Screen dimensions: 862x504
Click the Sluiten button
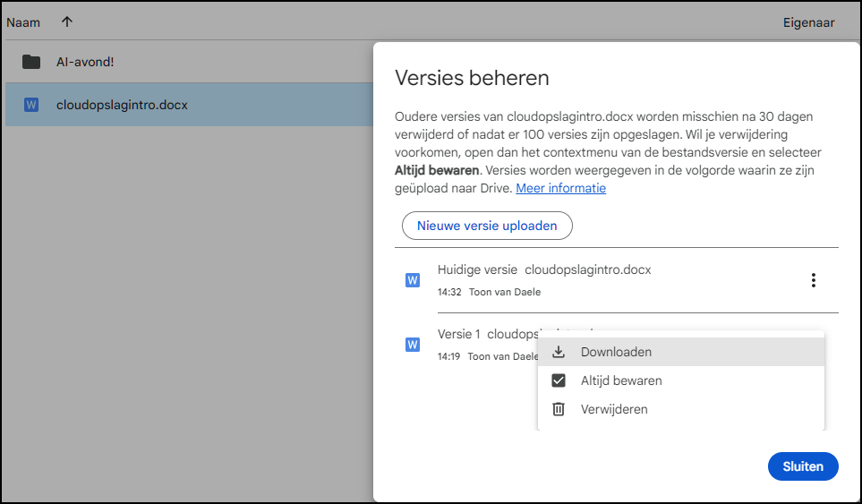[802, 466]
